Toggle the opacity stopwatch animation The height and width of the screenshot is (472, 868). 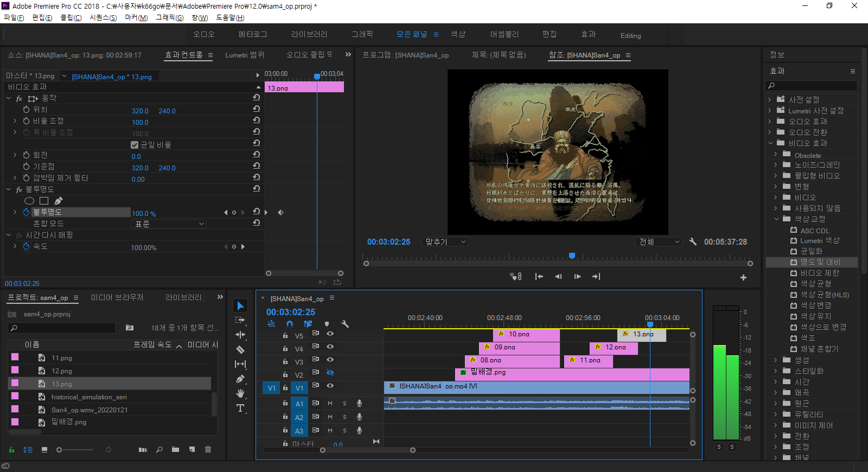[x=26, y=212]
